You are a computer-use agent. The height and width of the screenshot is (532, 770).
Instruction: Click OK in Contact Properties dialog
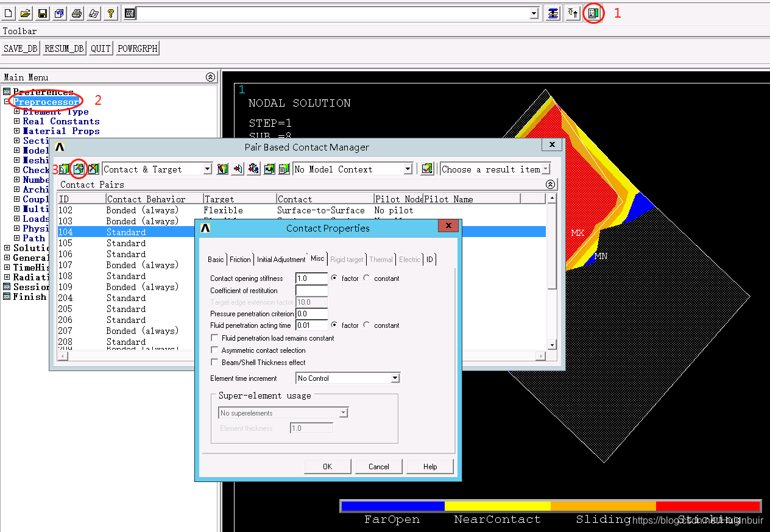click(x=327, y=467)
